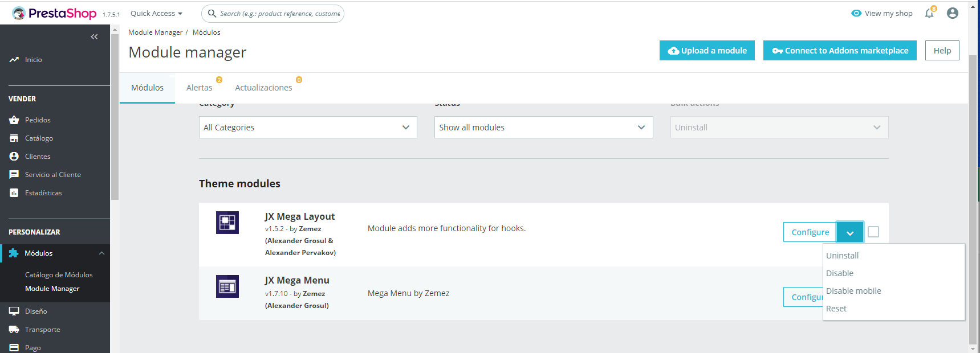Viewport: 980px width, 353px height.
Task: Open the All Categories dropdown
Action: [308, 128]
